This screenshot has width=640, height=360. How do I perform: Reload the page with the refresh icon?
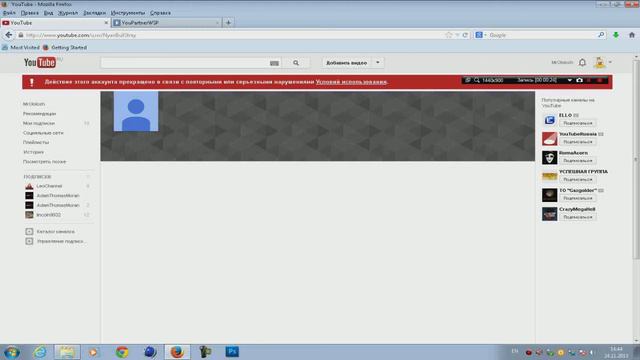pos(465,35)
